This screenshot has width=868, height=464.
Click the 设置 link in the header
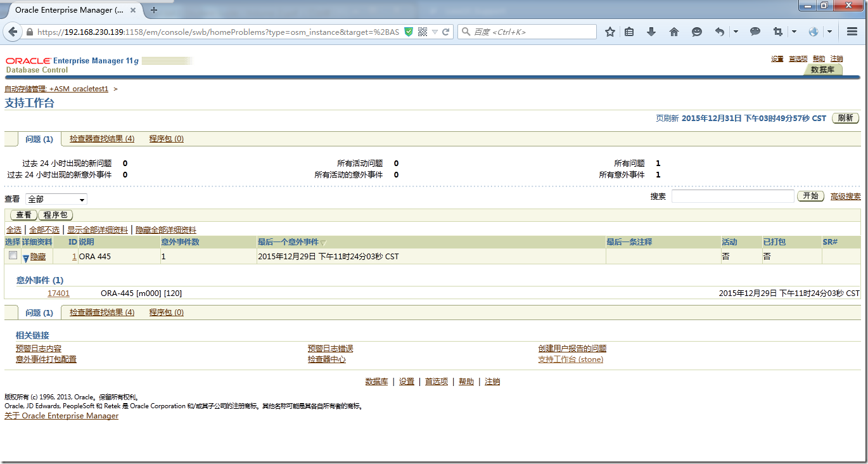point(777,59)
